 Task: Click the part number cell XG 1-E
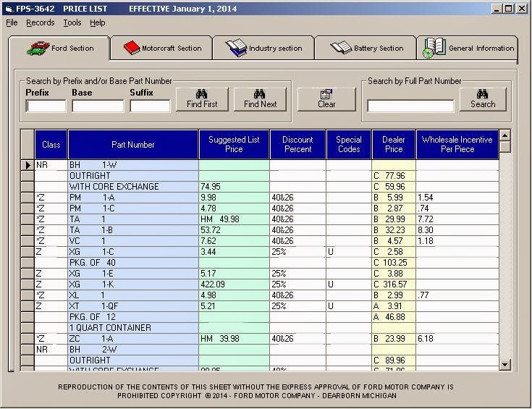pos(133,274)
